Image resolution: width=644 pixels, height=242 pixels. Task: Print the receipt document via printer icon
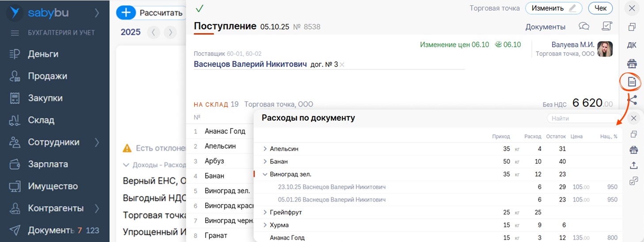coord(632,63)
